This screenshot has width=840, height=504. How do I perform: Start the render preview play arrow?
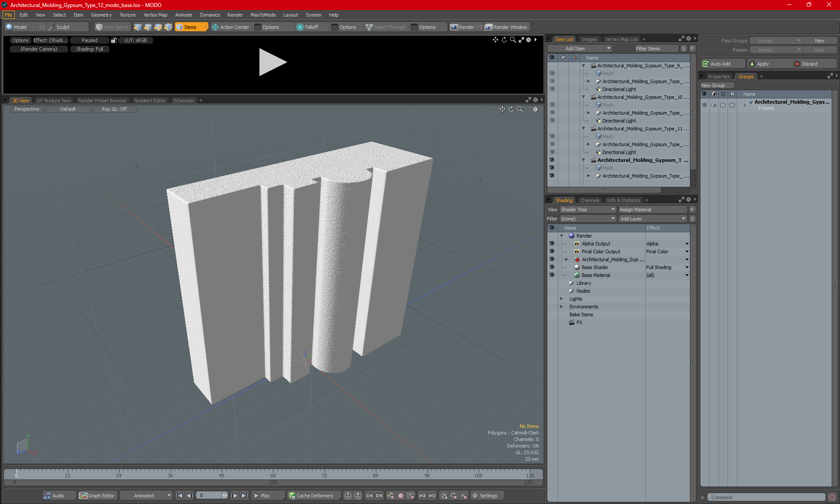coord(272,62)
